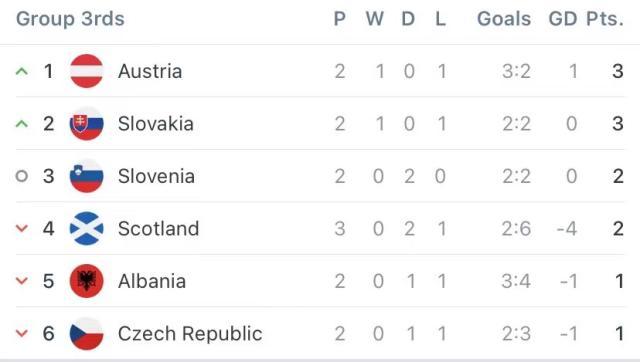Image resolution: width=640 pixels, height=362 pixels.
Task: Click the Goals column header
Action: point(504,19)
